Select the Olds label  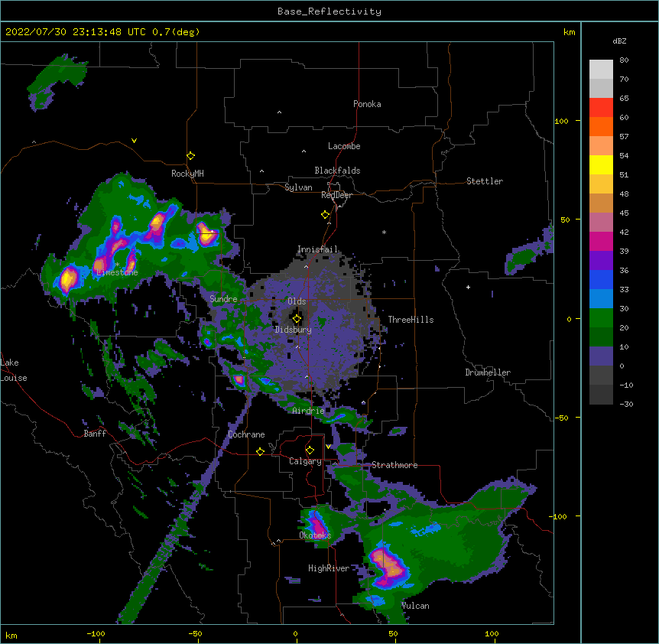pyautogui.click(x=297, y=301)
